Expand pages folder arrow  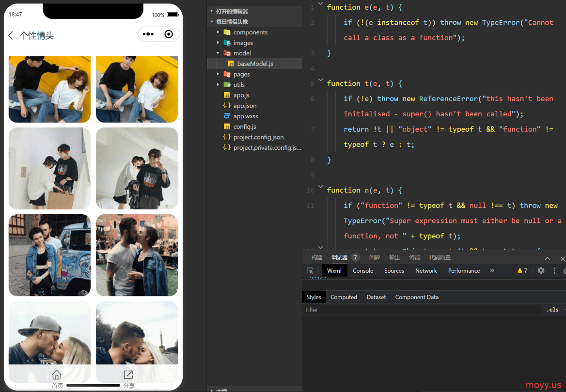tap(218, 74)
